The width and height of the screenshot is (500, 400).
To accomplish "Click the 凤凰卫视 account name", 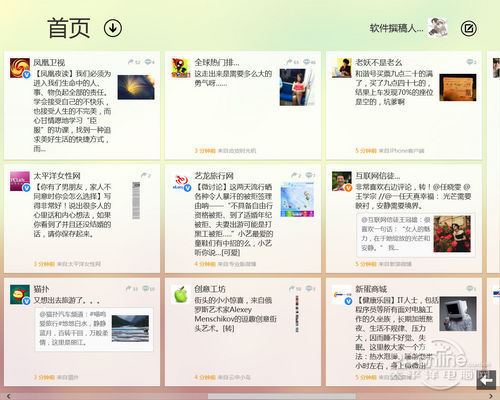I will click(x=49, y=62).
